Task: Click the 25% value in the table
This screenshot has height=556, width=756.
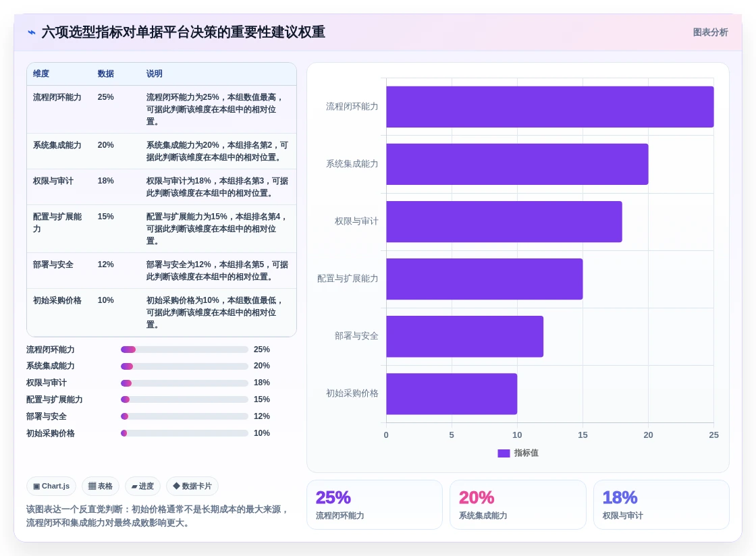Action: pyautogui.click(x=105, y=97)
